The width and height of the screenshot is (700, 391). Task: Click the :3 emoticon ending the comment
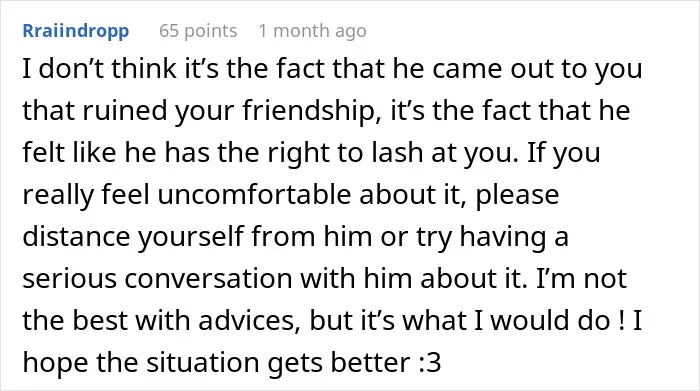tap(430, 362)
